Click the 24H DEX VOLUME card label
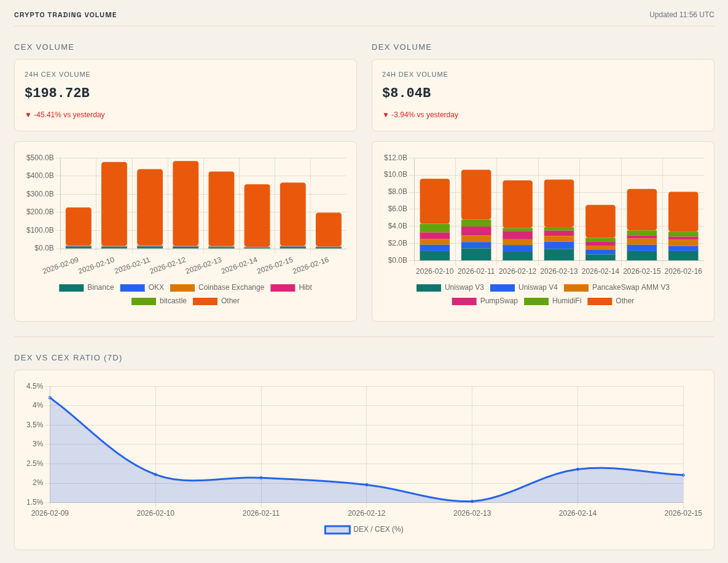This screenshot has width=728, height=563. 415,74
